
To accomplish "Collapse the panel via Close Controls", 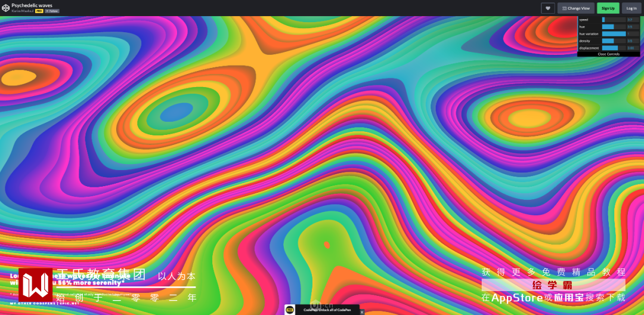I will point(608,54).
